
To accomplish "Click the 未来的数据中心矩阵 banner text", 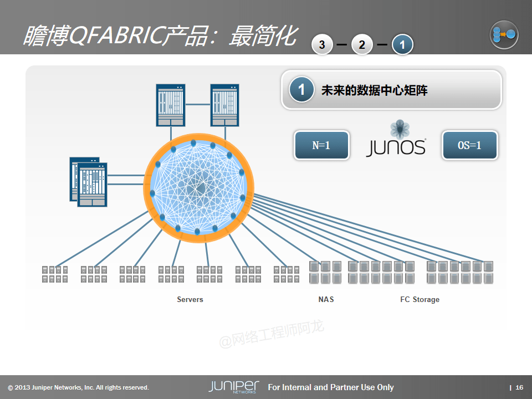I will click(374, 90).
